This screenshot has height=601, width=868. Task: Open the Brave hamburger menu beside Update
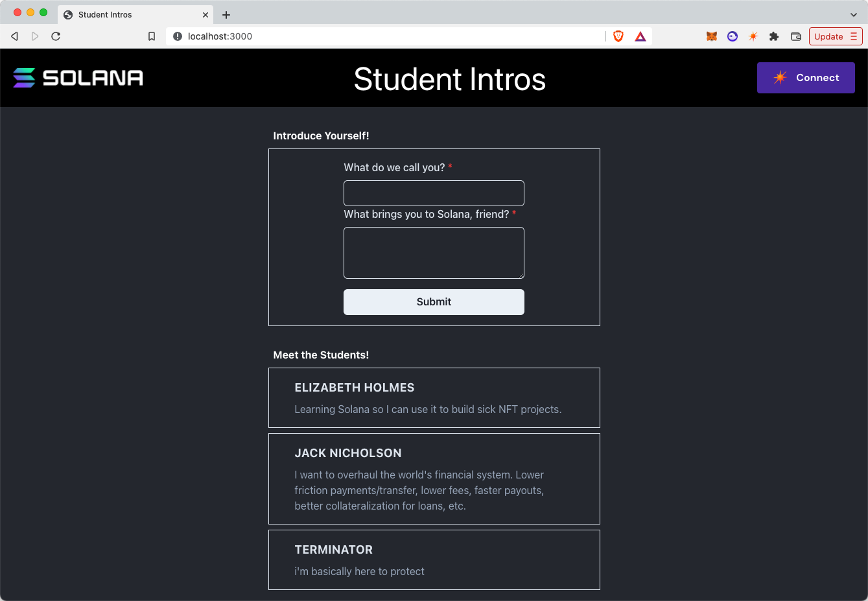point(854,36)
